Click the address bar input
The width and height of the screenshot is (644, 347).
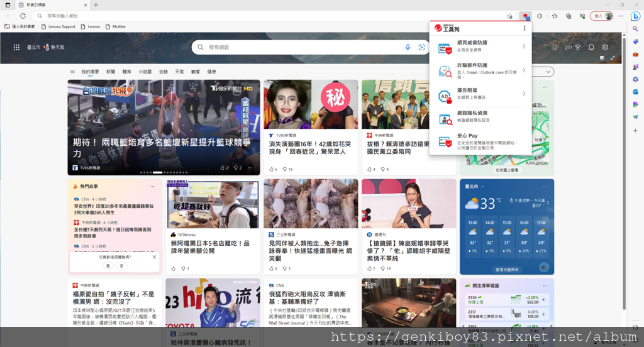(x=271, y=16)
